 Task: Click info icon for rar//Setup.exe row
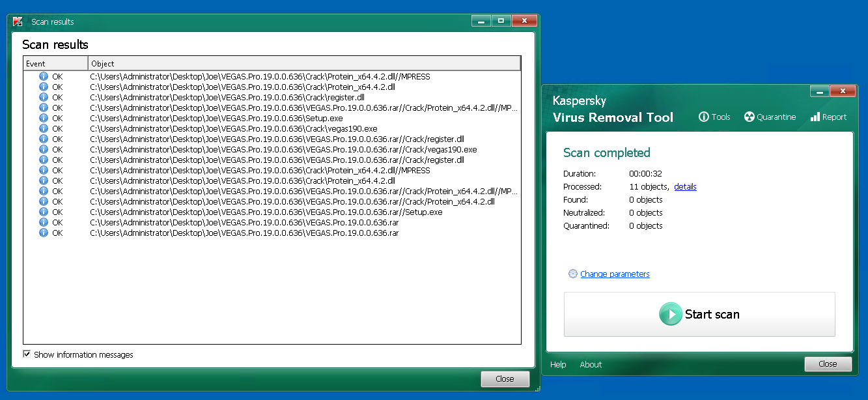coord(44,212)
